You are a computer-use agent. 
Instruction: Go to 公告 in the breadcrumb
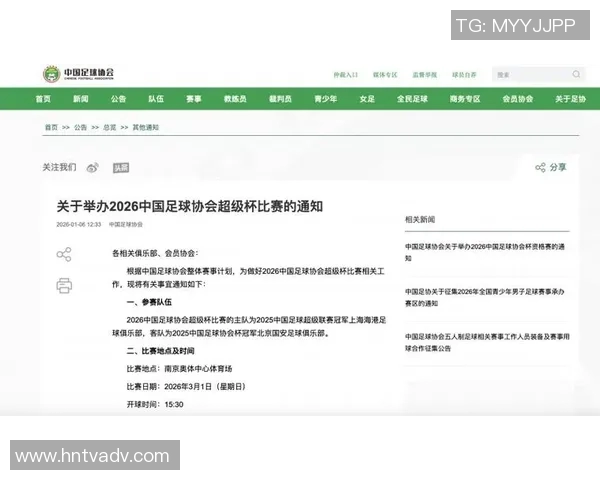(x=80, y=127)
